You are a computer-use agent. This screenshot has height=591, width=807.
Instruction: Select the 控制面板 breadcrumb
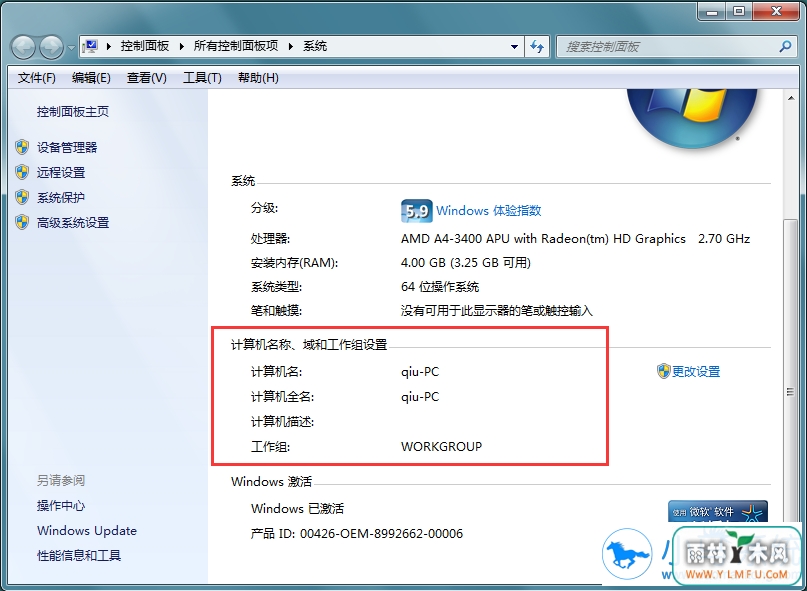(145, 46)
